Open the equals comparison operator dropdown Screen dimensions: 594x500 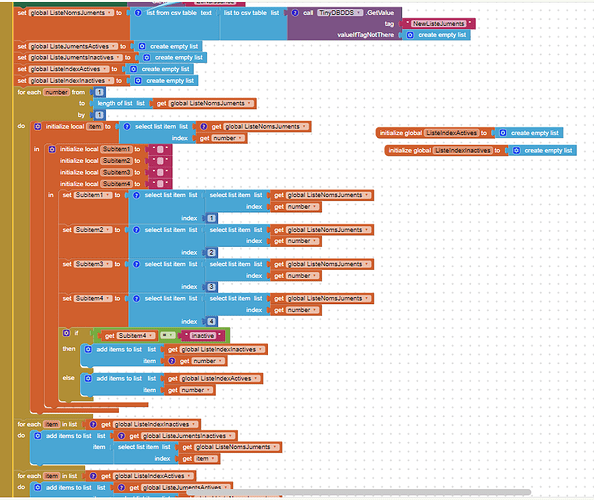click(167, 336)
